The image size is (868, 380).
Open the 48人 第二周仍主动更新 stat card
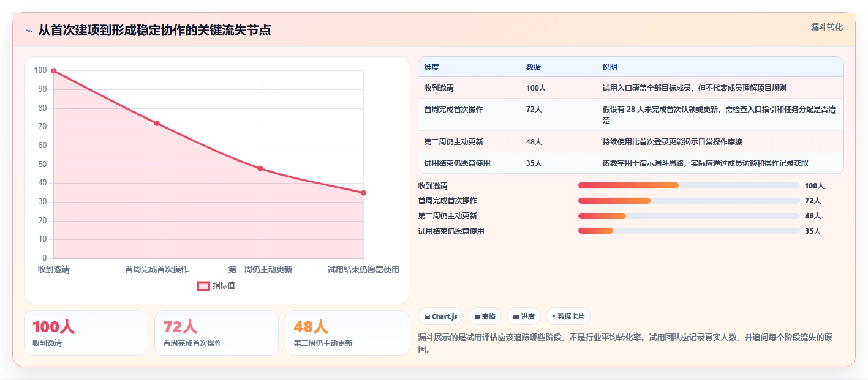347,333
